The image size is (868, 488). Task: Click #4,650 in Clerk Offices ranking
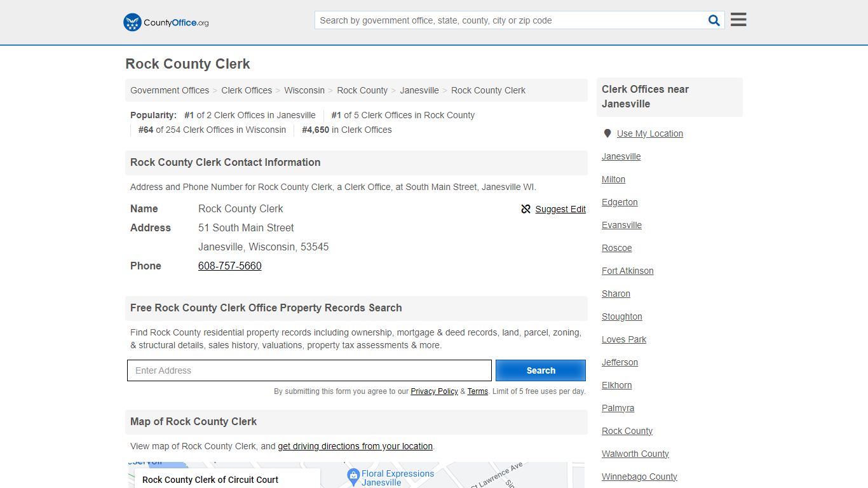click(x=347, y=130)
